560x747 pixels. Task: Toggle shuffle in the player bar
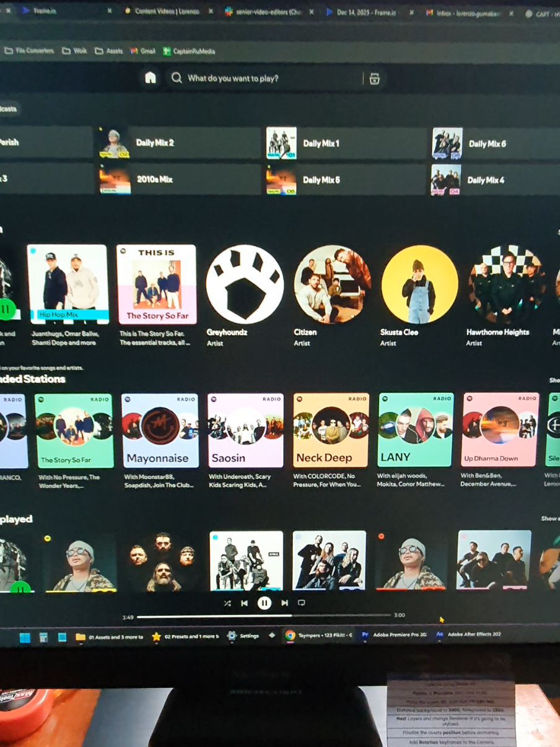point(227,603)
